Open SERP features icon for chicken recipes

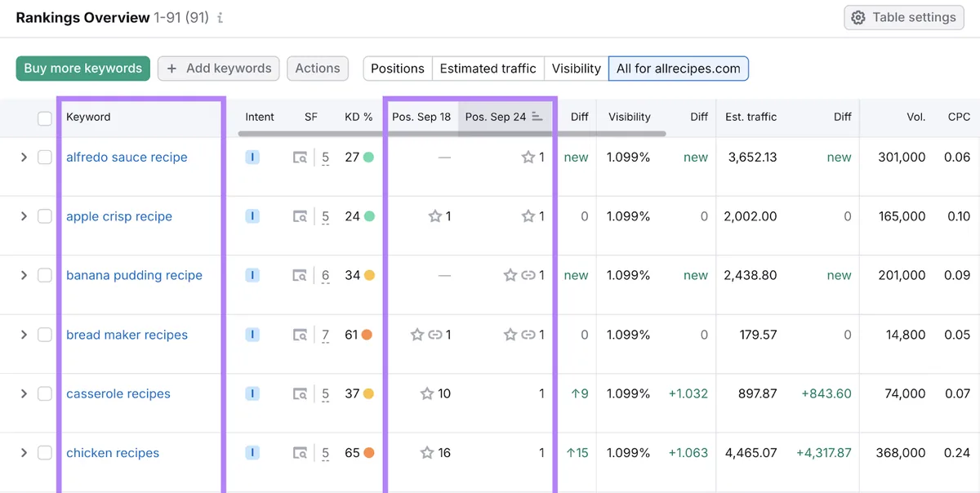tap(301, 453)
